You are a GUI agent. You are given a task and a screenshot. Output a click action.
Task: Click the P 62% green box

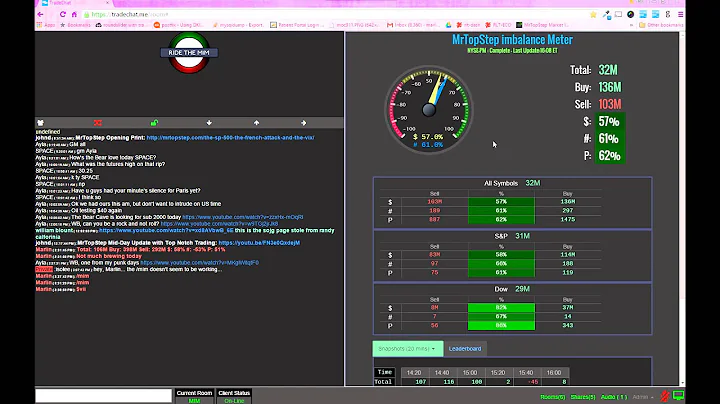pyautogui.click(x=610, y=156)
